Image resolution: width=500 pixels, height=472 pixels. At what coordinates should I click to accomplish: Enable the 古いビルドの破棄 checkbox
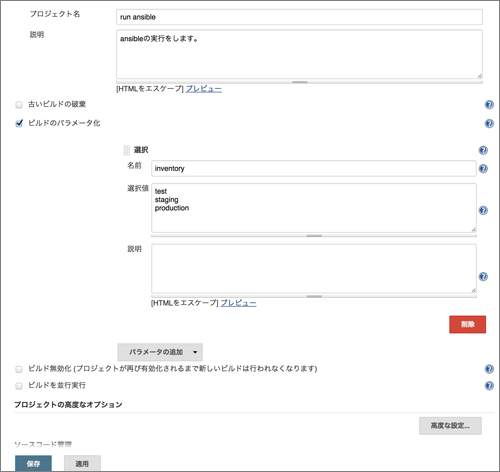(19, 105)
